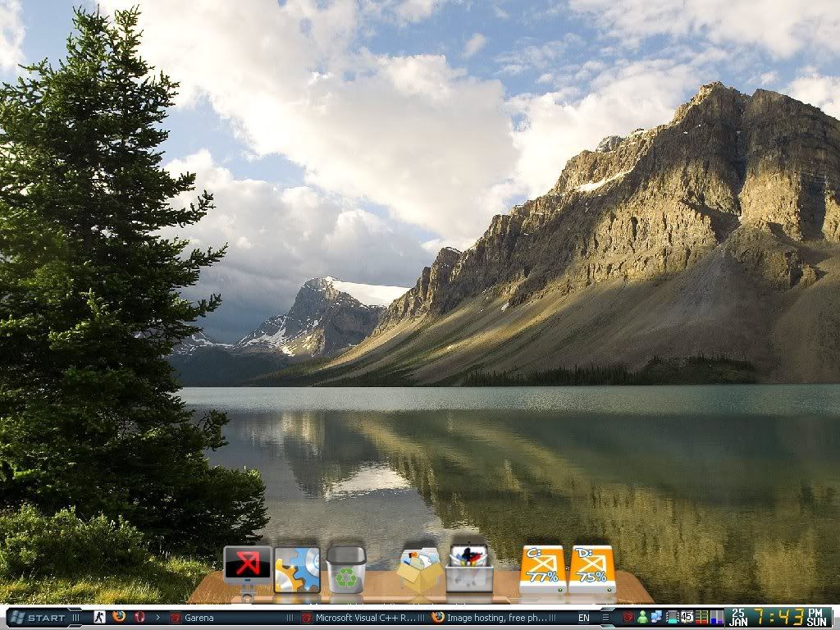Open the EN language bar selector
This screenshot has height=630, width=840.
click(583, 618)
